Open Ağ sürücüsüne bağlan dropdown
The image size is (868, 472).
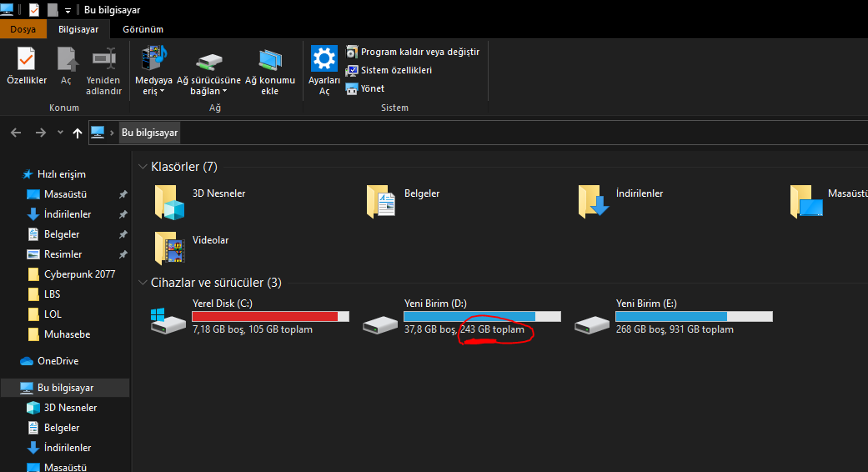(208, 73)
